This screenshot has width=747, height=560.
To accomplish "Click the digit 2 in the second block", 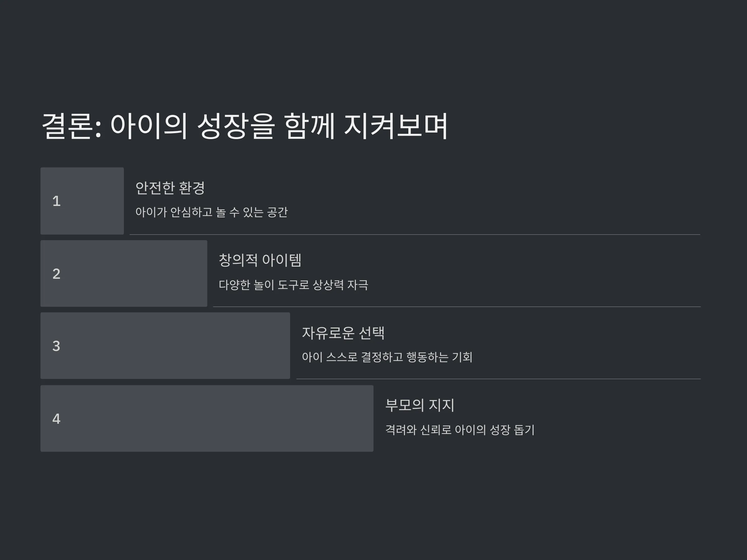I will [x=56, y=274].
